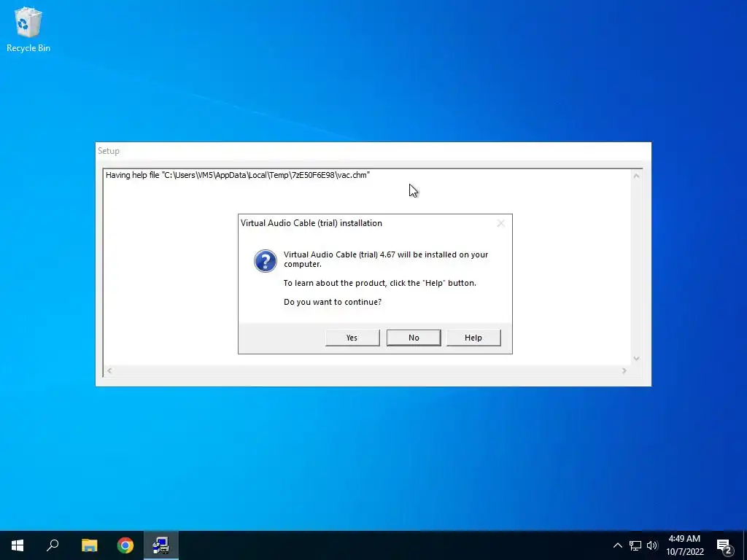Open Google Chrome from taskbar
The width and height of the screenshot is (747, 560).
pos(125,545)
